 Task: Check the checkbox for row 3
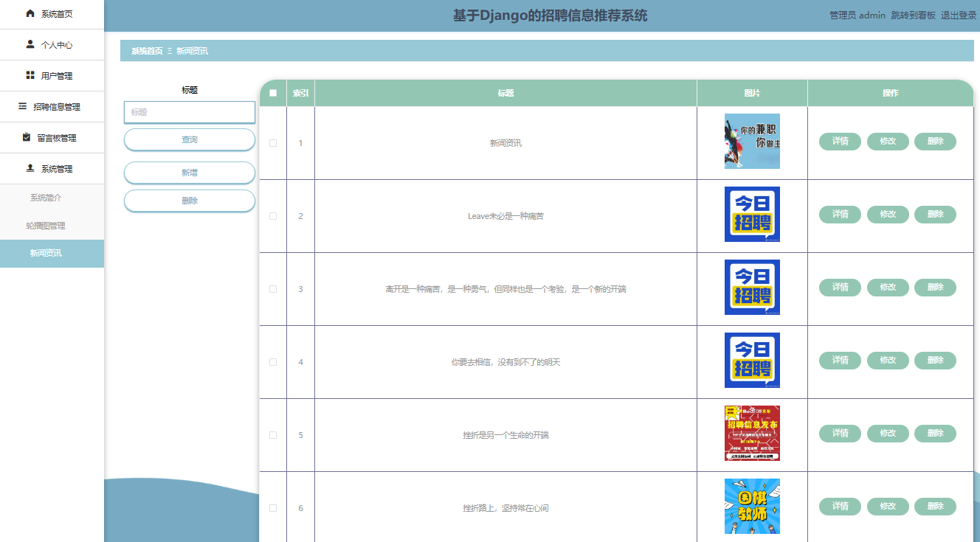click(x=273, y=289)
